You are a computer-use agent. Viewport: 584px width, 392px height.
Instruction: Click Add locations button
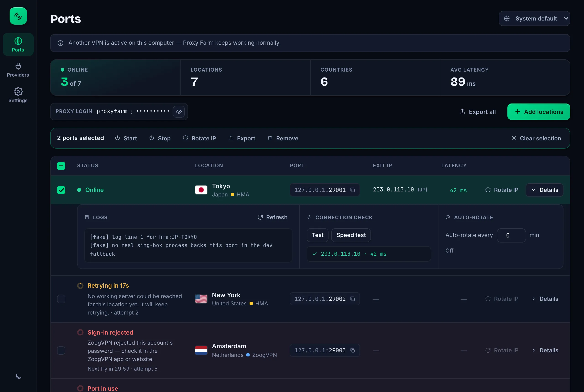pos(538,112)
